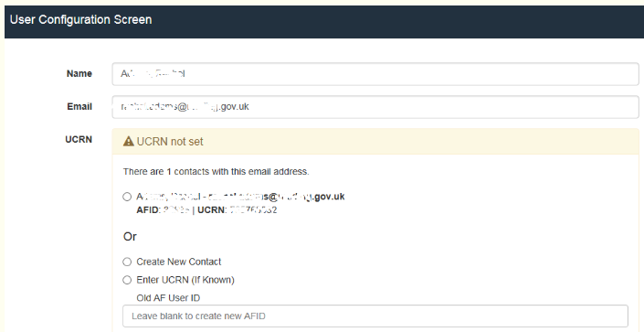The image size is (644, 332).
Task: Click the contacts count message text
Action: 216,172
